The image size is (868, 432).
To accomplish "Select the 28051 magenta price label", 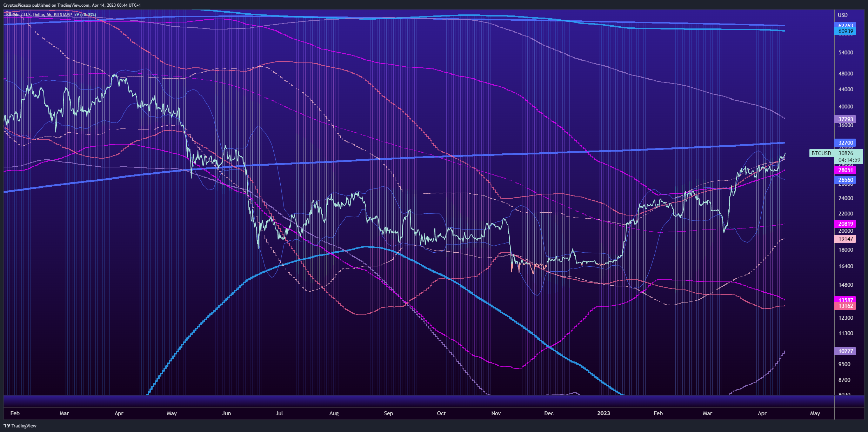I will click(x=845, y=170).
